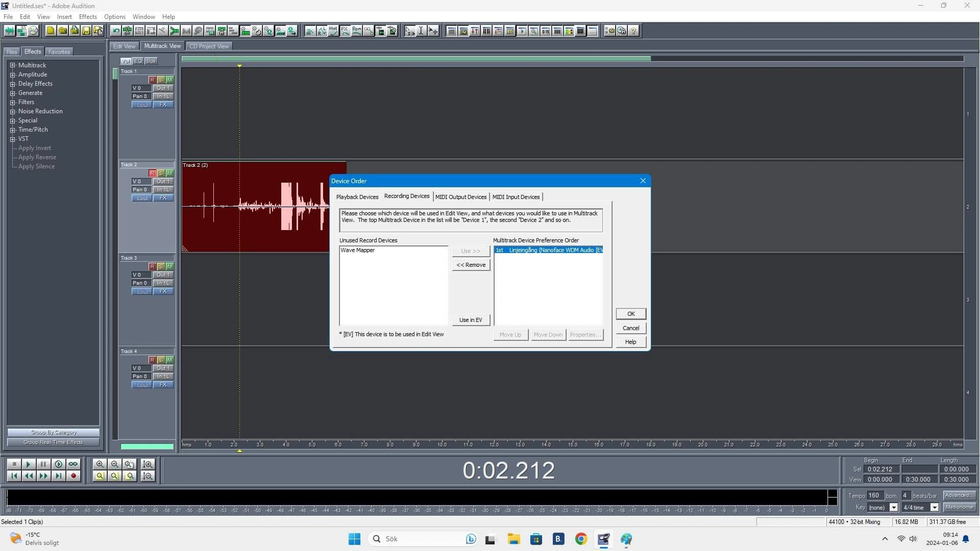Select the Move/Copy Clip tool icon
Image resolution: width=980 pixels, height=551 pixels.
pyautogui.click(x=433, y=31)
